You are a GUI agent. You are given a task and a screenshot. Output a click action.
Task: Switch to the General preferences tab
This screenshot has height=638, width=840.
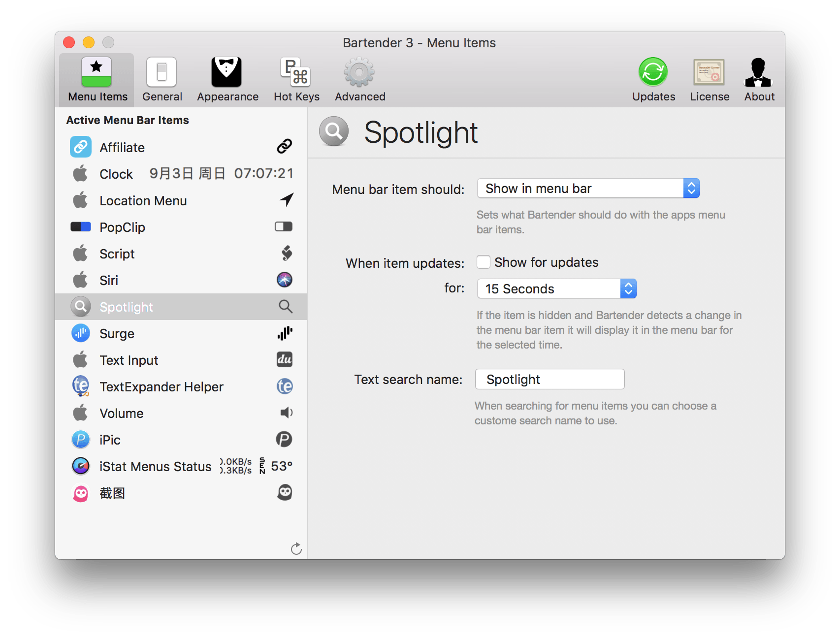(162, 80)
